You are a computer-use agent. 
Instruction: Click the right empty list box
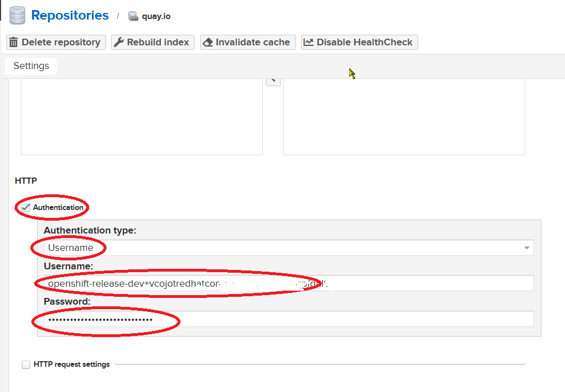(x=404, y=116)
